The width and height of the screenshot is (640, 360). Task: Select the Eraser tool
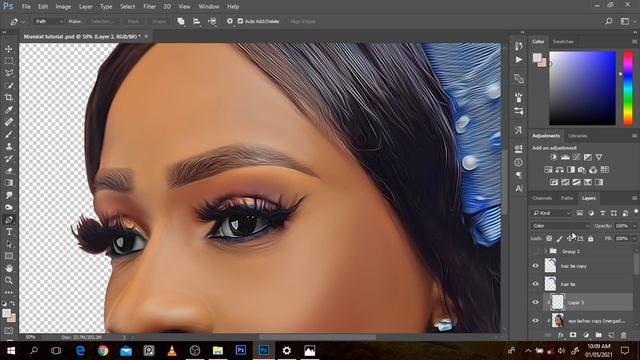coord(9,171)
